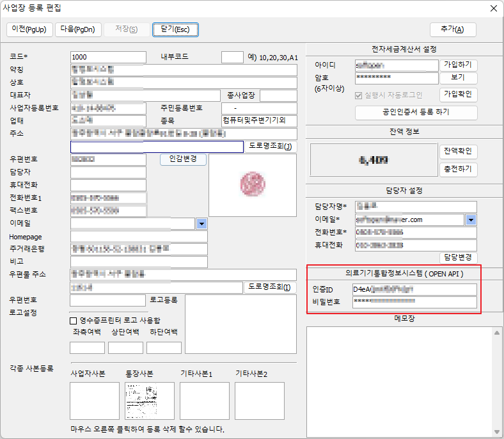Focus the detailed address field beside 도로명조회(J)

pos(157,147)
